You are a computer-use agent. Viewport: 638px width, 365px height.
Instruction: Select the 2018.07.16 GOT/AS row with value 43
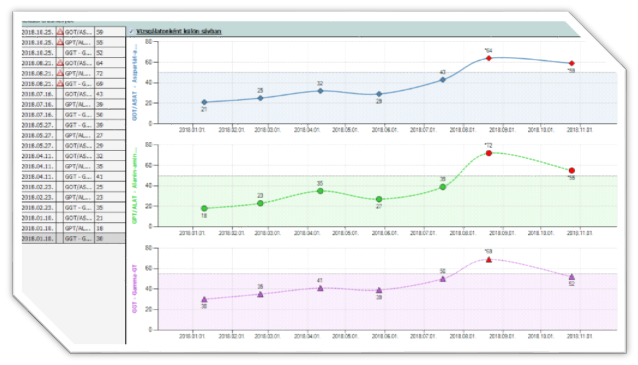click(x=74, y=94)
